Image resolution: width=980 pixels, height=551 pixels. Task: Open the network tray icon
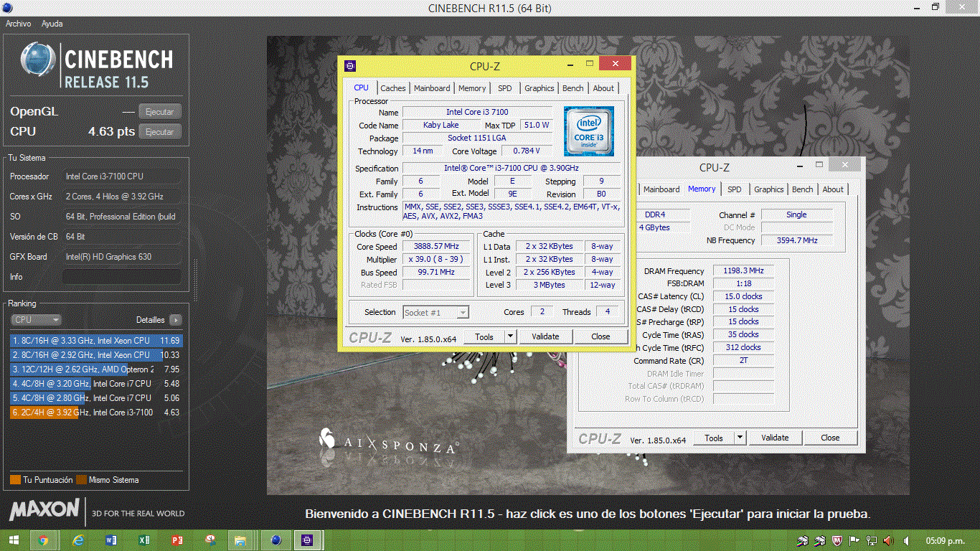coord(872,540)
